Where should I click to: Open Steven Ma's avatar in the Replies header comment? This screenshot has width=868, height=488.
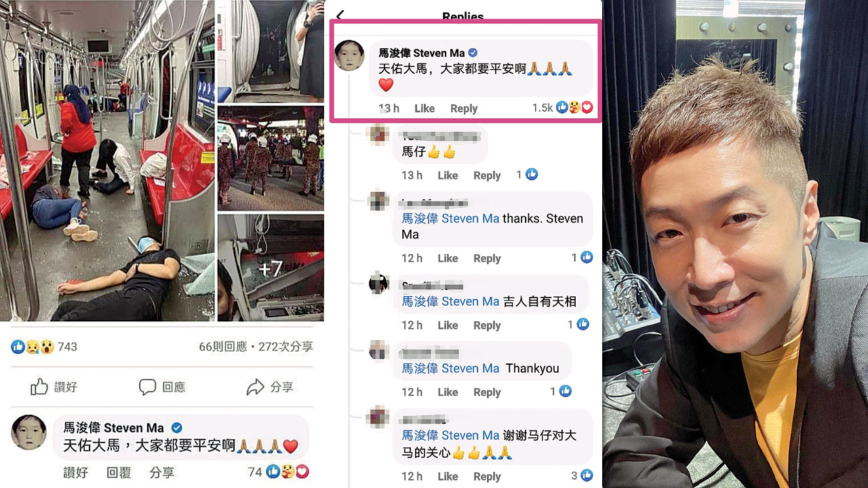[350, 56]
